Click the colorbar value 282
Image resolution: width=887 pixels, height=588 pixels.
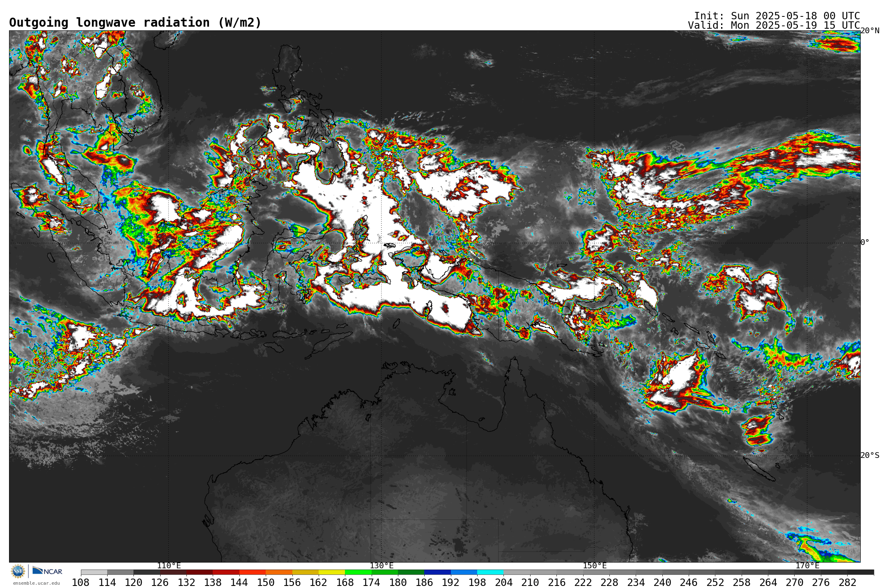coord(848,583)
